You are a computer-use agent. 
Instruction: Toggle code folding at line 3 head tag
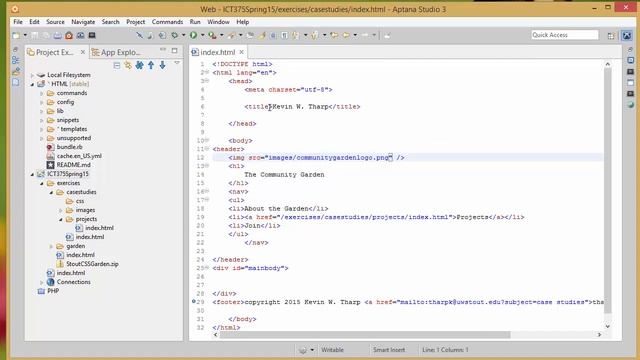[207, 81]
